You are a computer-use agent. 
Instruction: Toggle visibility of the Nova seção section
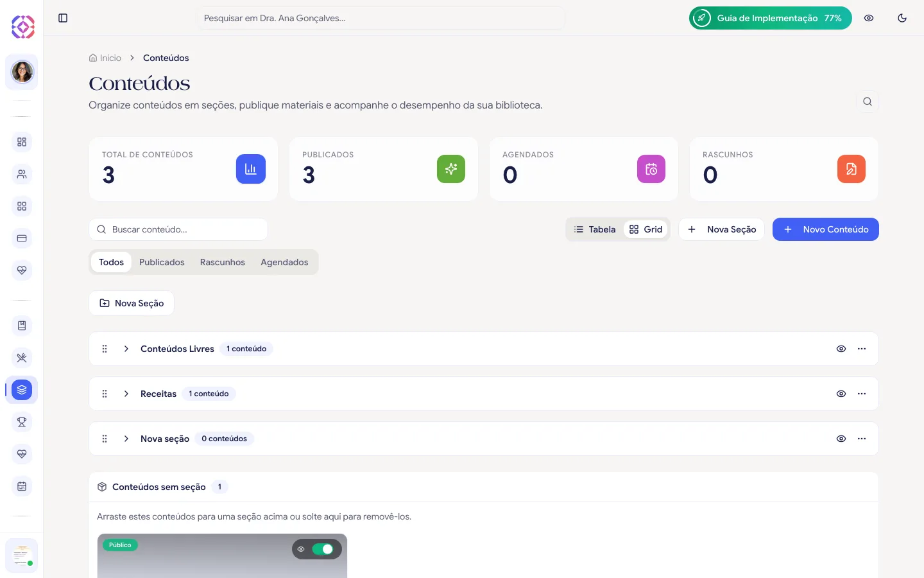click(841, 439)
